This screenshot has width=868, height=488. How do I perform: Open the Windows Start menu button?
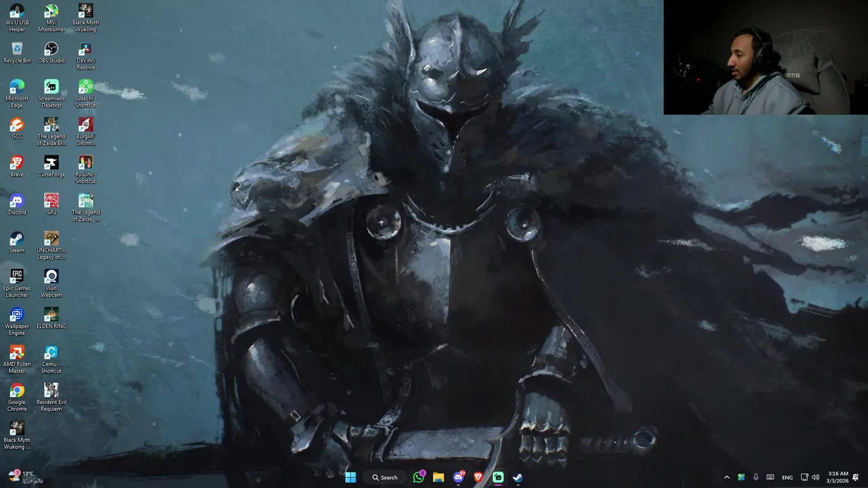tap(351, 477)
